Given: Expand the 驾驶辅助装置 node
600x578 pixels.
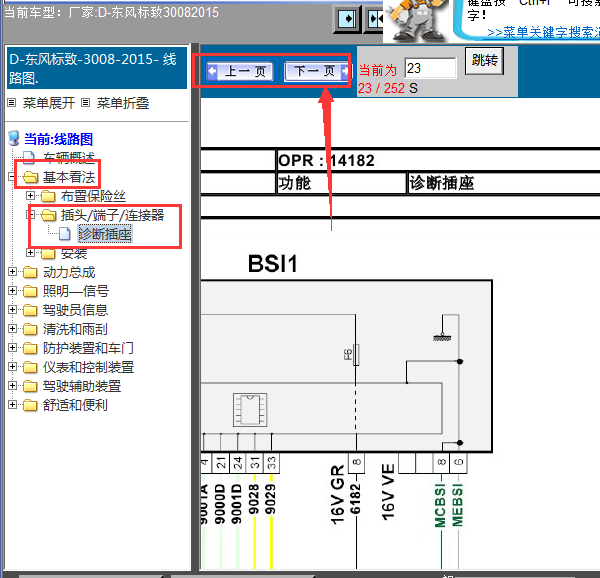Looking at the screenshot, I should [x=12, y=386].
